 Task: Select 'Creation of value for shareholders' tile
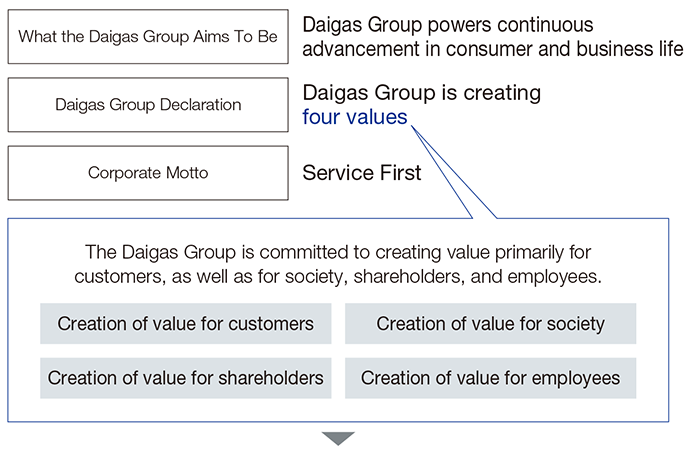(x=186, y=378)
